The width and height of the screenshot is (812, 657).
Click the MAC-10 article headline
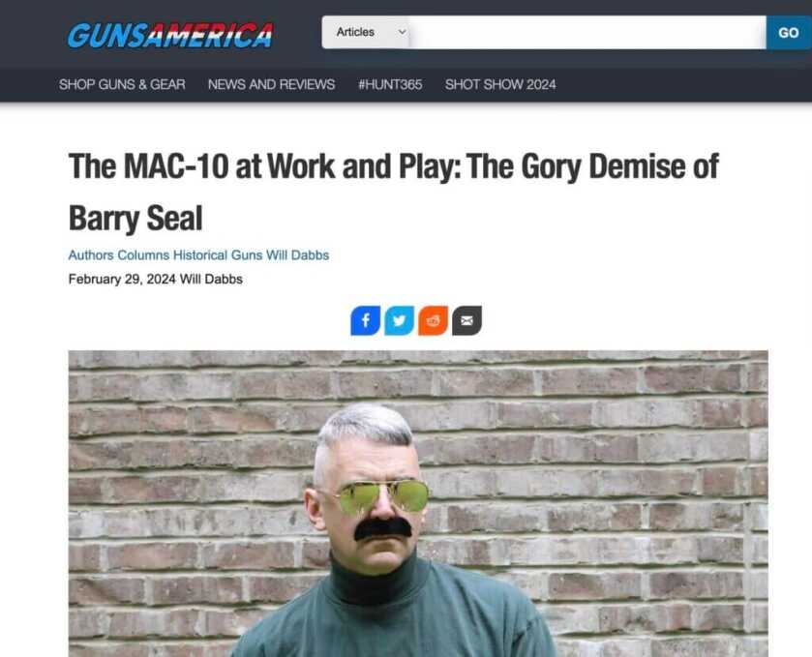[x=394, y=192]
